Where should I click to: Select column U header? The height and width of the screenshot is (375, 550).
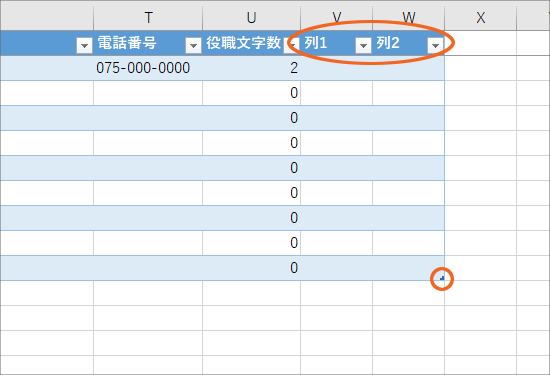pyautogui.click(x=251, y=17)
